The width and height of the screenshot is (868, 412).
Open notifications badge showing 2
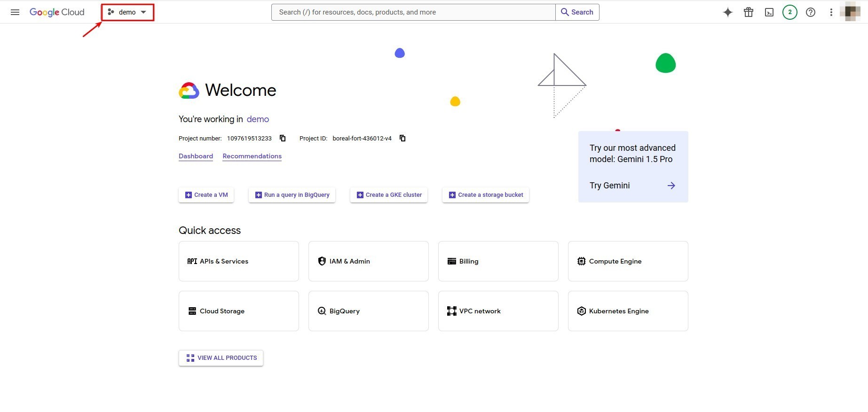pyautogui.click(x=789, y=12)
